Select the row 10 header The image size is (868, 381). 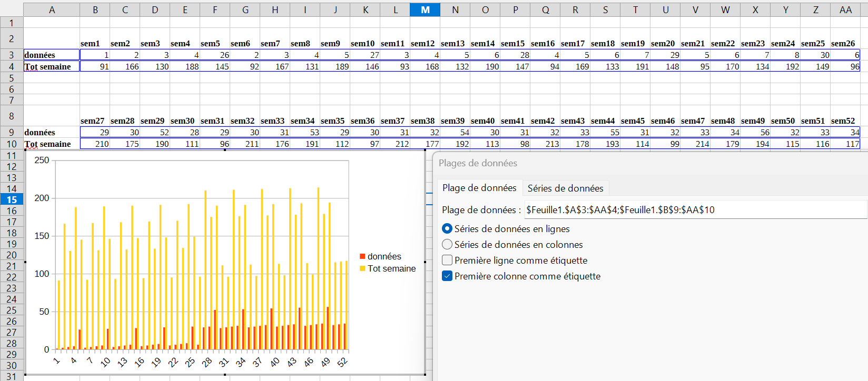12,144
